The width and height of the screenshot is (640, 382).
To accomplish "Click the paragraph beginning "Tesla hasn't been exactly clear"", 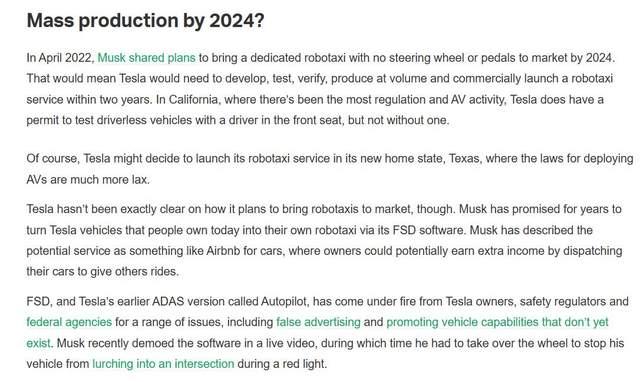I will coord(325,240).
